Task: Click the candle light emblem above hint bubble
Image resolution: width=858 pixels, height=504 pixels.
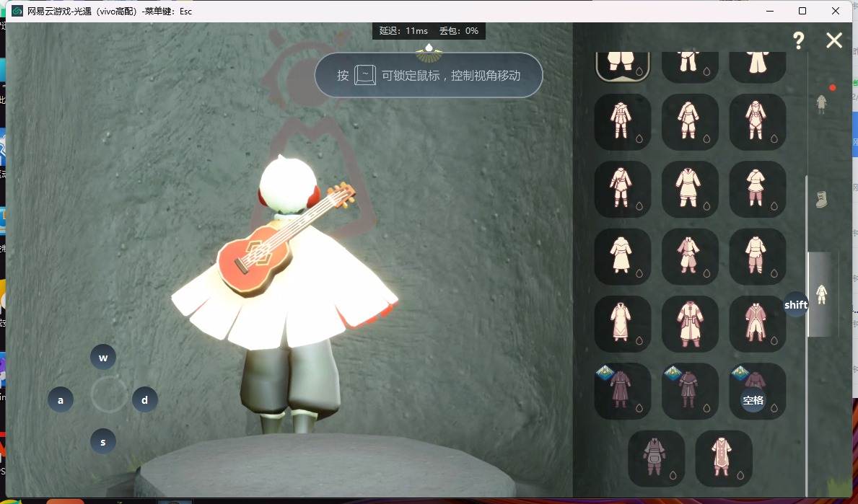Action: point(429,52)
